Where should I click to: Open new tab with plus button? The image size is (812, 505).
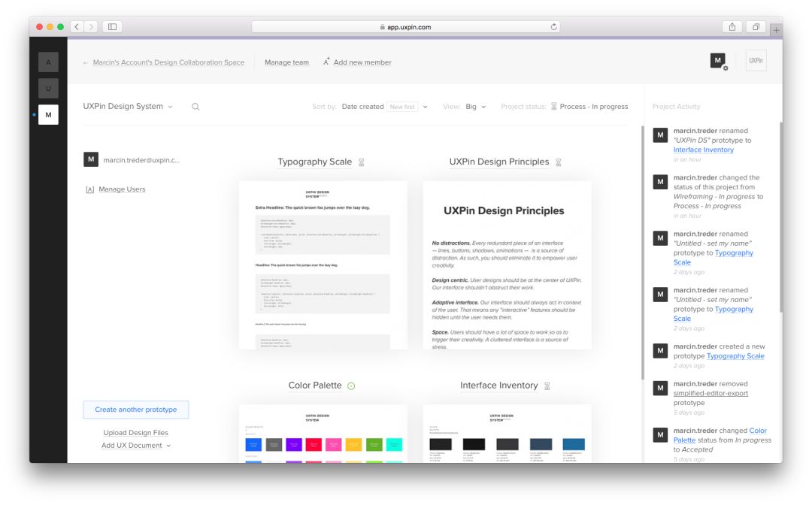coord(776,30)
